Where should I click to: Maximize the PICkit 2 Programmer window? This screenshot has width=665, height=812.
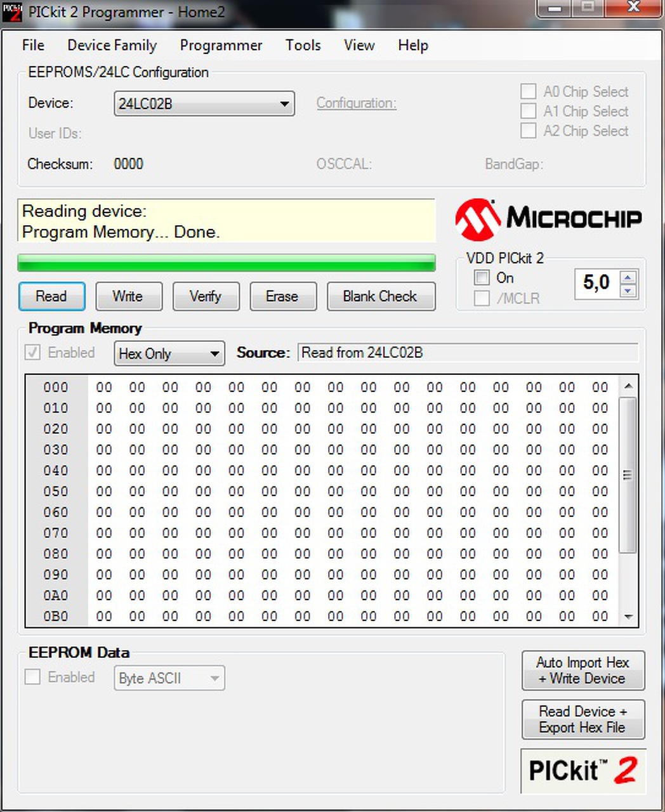(x=588, y=8)
